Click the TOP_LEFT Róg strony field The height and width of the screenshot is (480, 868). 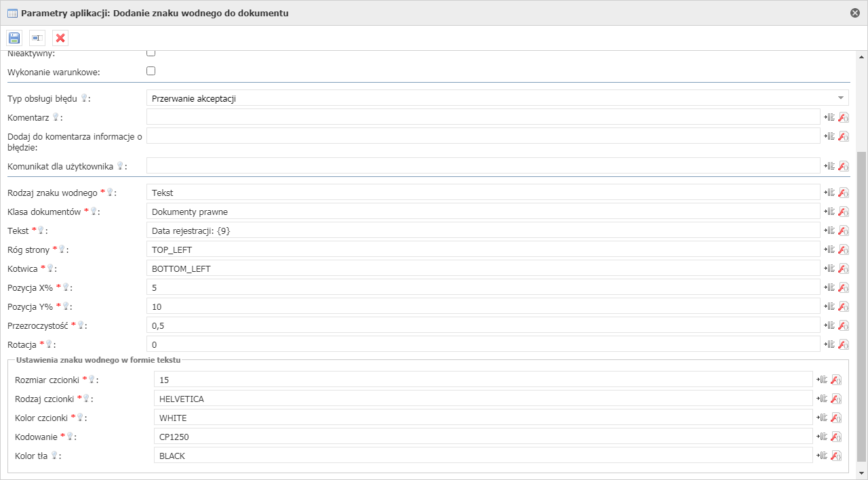pyautogui.click(x=484, y=249)
